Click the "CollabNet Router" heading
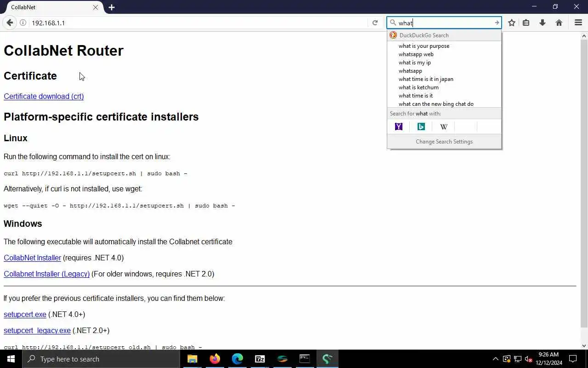 tap(63, 51)
